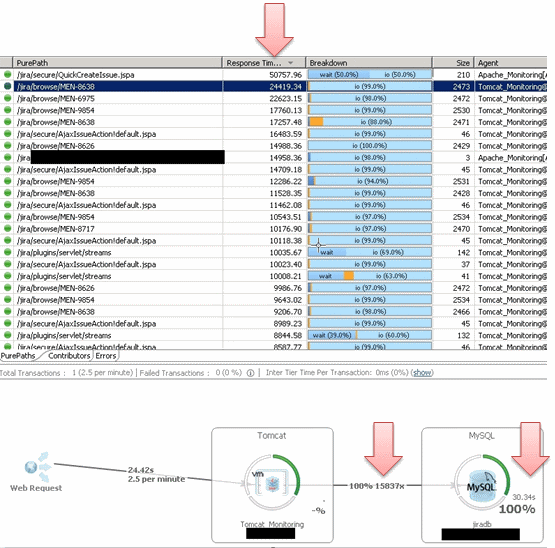The image size is (555, 548).
Task: Click the green status icon in the 16483.59 row
Action: 7,133
